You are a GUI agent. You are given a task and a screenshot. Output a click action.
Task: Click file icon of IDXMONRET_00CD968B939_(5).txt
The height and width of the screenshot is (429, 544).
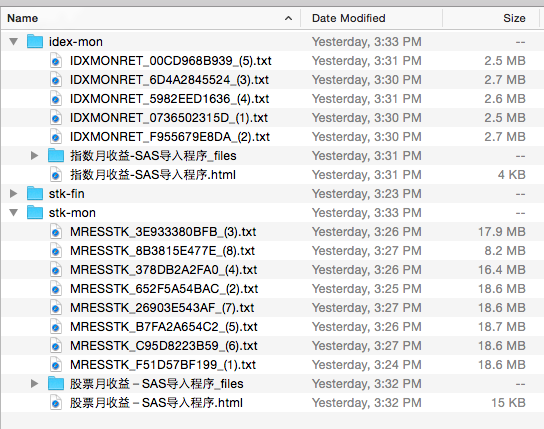point(56,61)
